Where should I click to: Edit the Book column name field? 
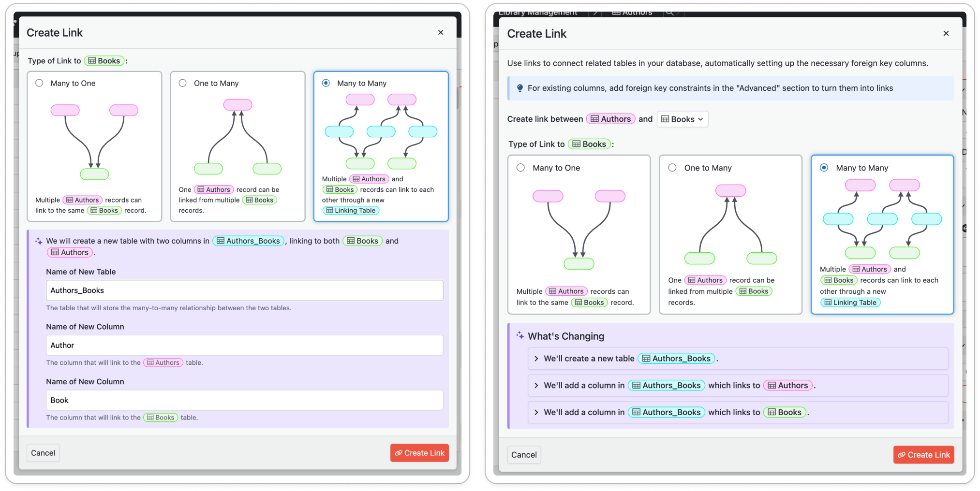[244, 400]
